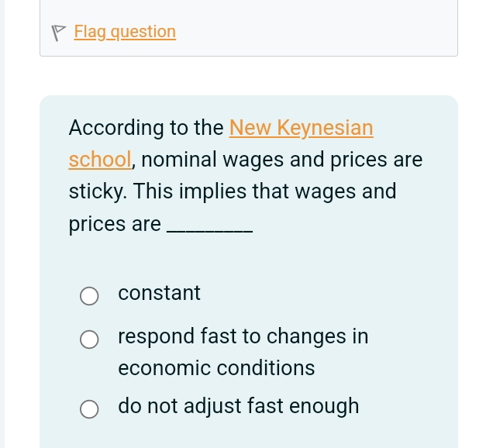This screenshot has width=493, height=448.
Task: Click the underlined word school
Action: pyautogui.click(x=100, y=160)
